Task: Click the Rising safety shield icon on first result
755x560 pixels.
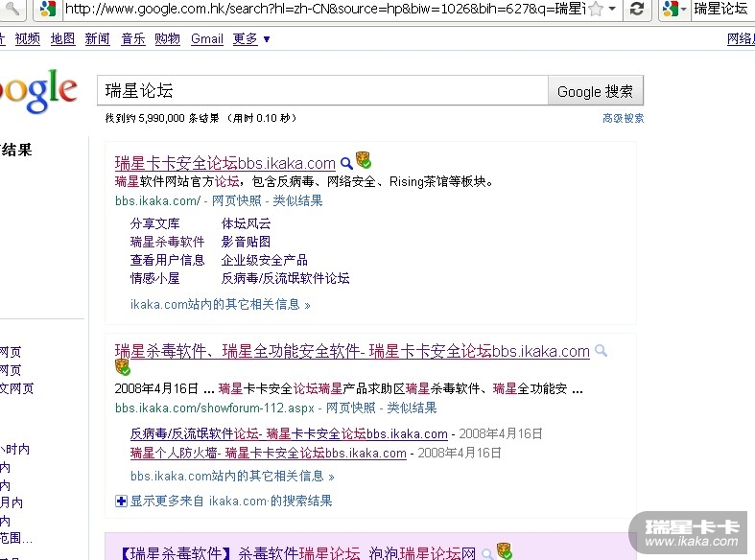Action: [x=364, y=160]
